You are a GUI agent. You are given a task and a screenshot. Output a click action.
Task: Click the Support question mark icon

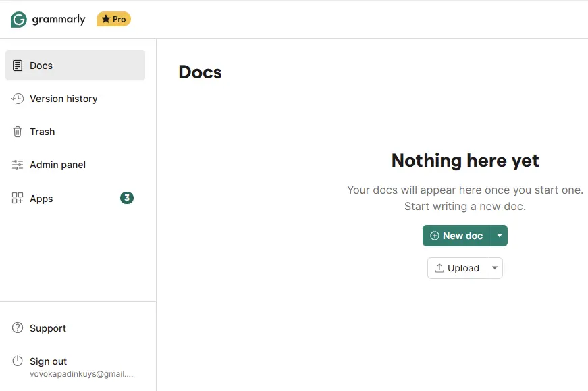pyautogui.click(x=18, y=328)
